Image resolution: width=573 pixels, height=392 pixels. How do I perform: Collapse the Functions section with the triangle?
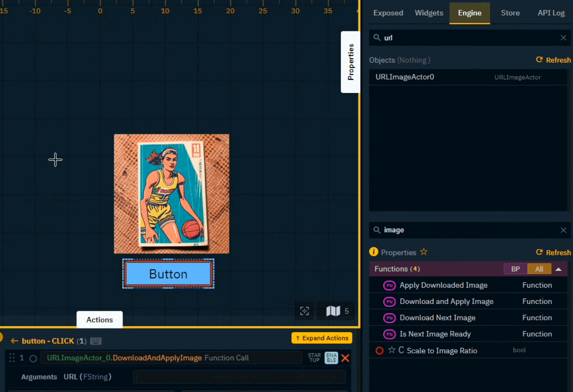558,269
